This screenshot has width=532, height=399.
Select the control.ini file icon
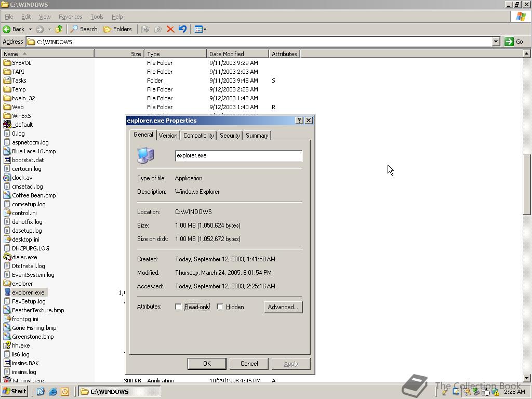[7, 212]
